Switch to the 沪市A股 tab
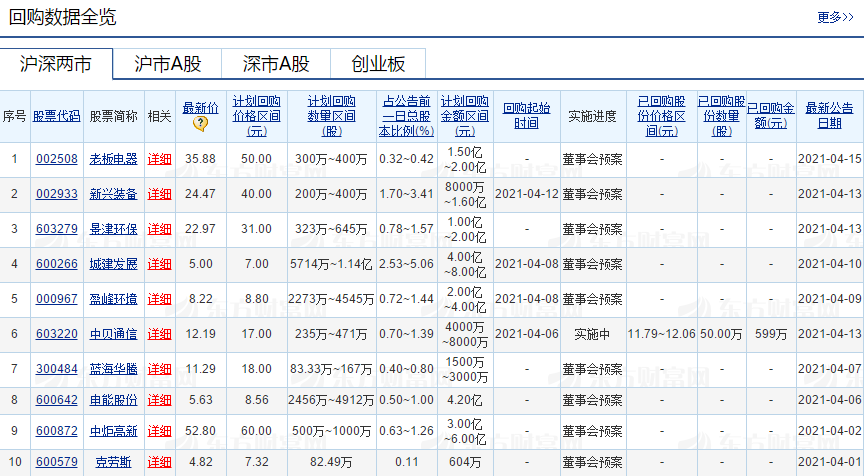The height and width of the screenshot is (476, 866). [x=167, y=64]
